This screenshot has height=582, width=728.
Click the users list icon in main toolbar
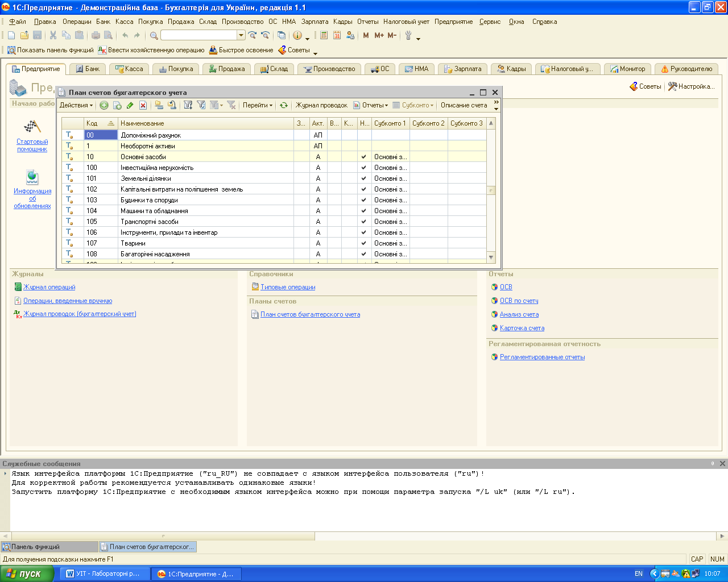point(350,35)
